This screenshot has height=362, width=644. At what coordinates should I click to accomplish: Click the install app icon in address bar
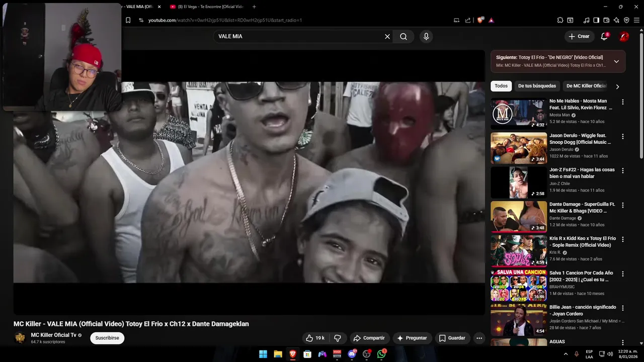point(456,20)
